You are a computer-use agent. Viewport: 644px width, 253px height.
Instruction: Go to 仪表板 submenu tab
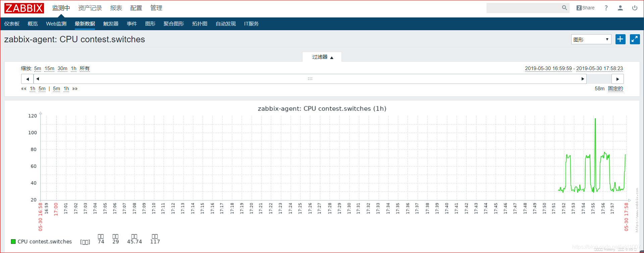(x=12, y=24)
